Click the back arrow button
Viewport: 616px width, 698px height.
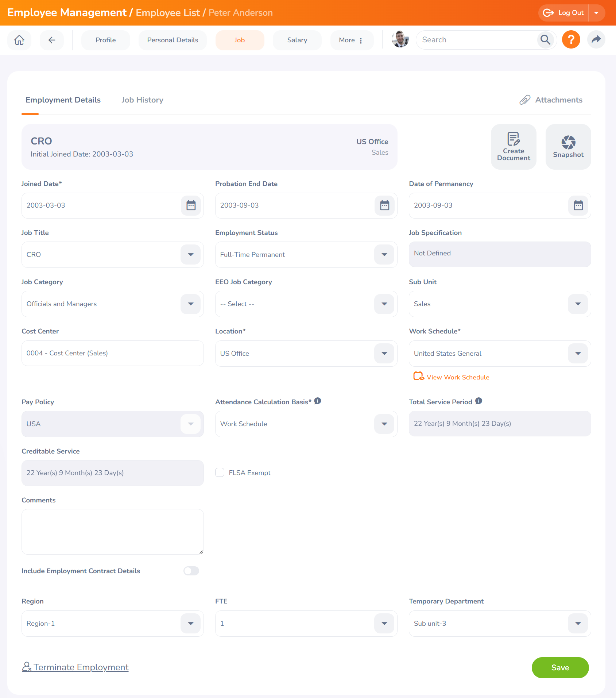tap(52, 40)
